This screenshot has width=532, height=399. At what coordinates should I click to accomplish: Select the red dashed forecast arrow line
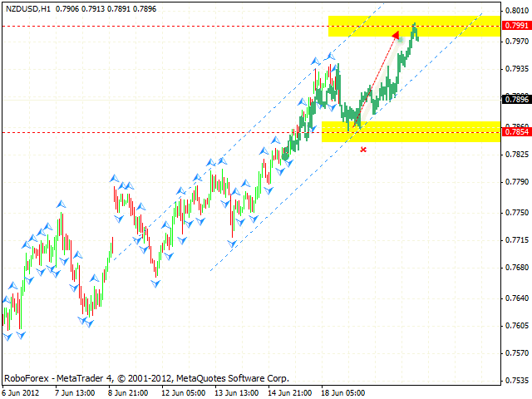376,81
